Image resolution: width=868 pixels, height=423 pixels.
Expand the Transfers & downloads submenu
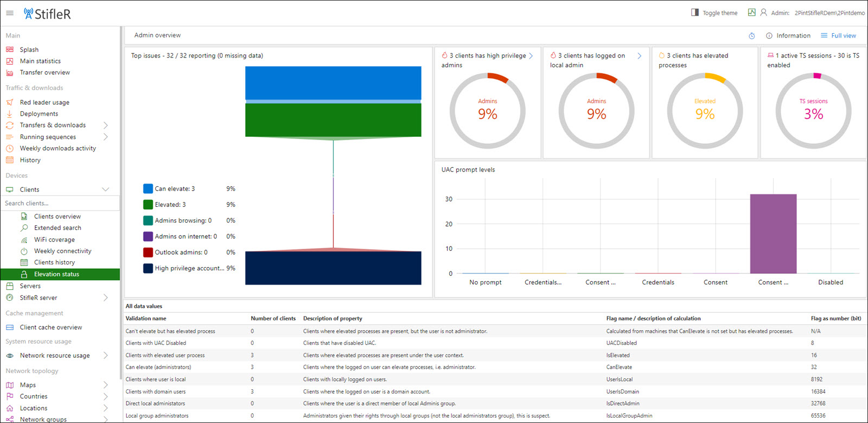106,125
